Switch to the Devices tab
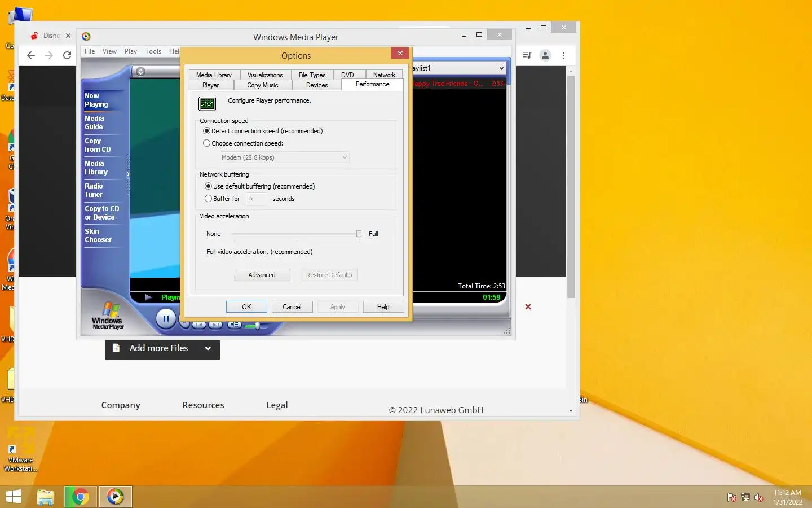The width and height of the screenshot is (812, 508). coord(317,85)
